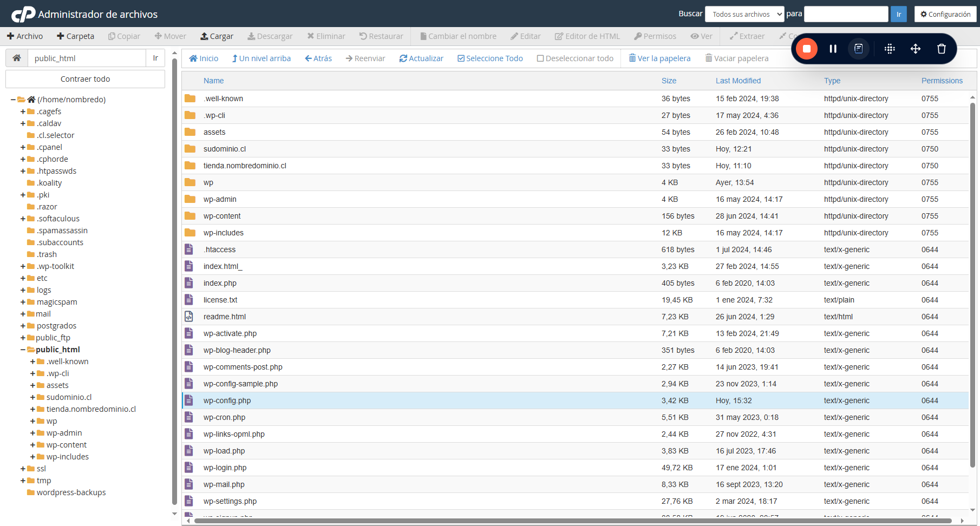Screen dimensions: 980x526
Task: Click the home icon beside the path field
Action: click(x=17, y=58)
